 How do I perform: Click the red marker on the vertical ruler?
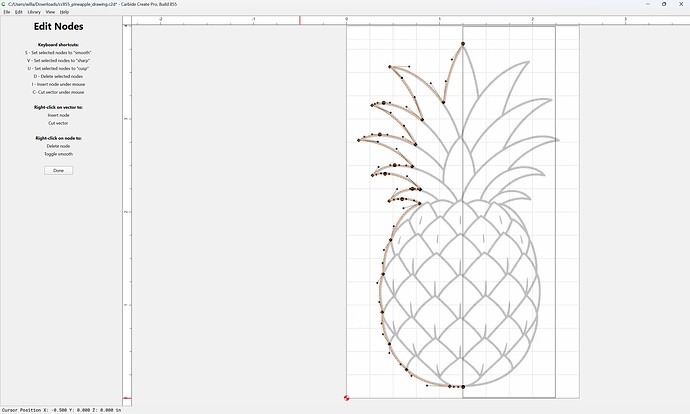pos(127,398)
